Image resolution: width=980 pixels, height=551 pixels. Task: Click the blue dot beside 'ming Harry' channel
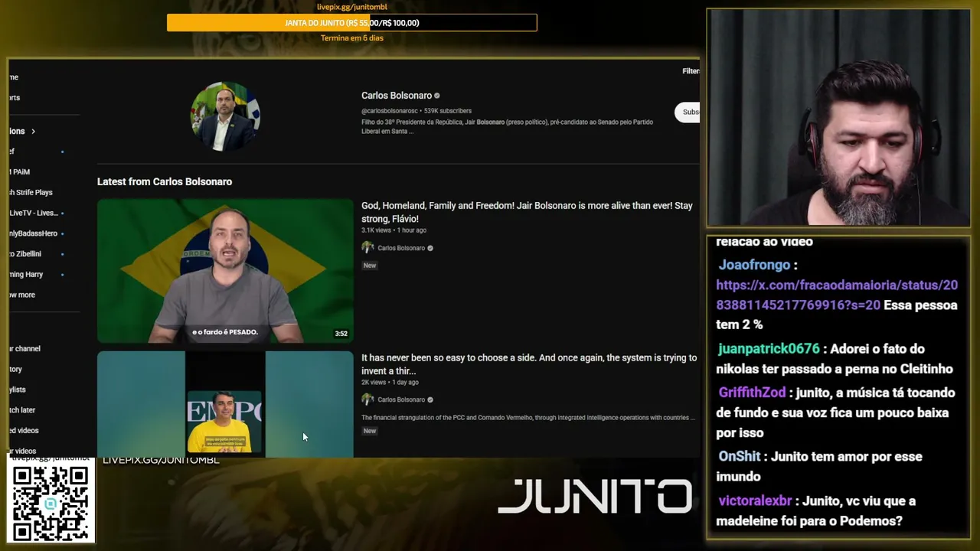point(62,274)
